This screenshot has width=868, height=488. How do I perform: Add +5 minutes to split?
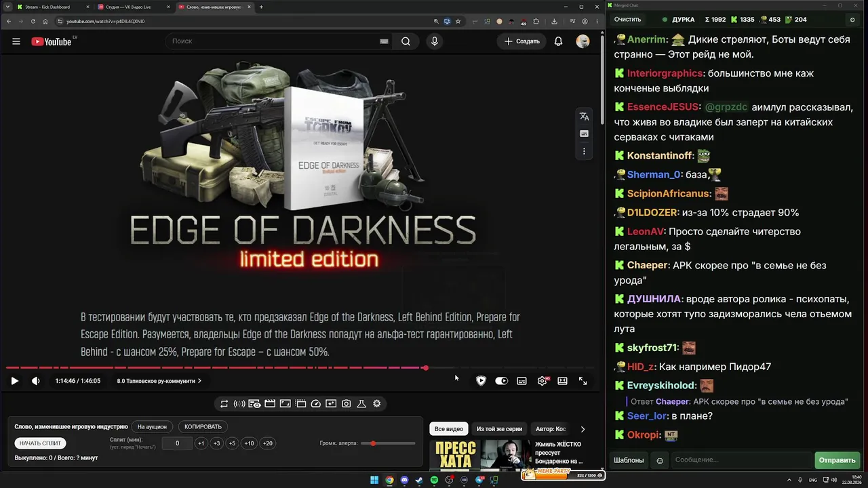pos(232,443)
